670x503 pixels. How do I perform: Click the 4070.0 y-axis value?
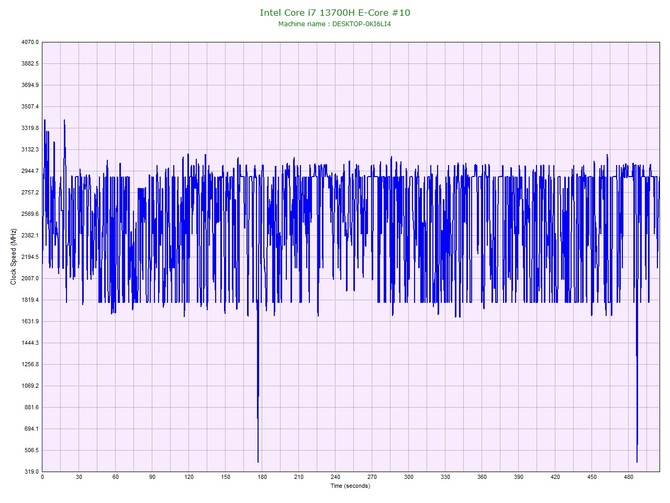[30, 42]
